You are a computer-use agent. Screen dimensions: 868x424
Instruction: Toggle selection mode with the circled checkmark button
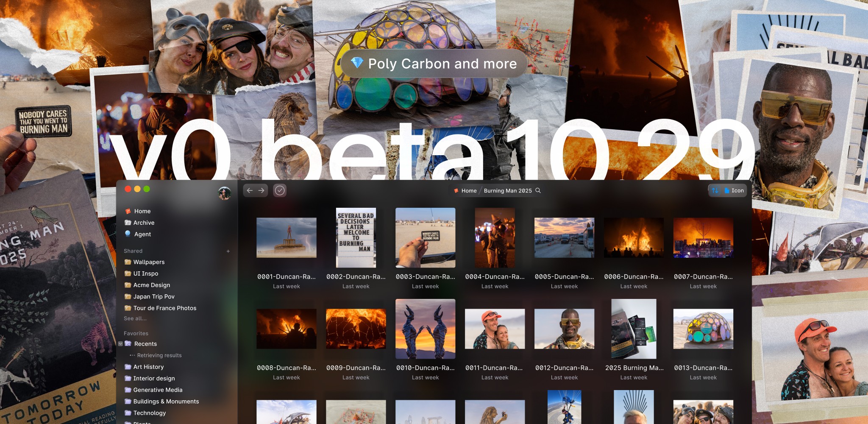click(x=280, y=190)
